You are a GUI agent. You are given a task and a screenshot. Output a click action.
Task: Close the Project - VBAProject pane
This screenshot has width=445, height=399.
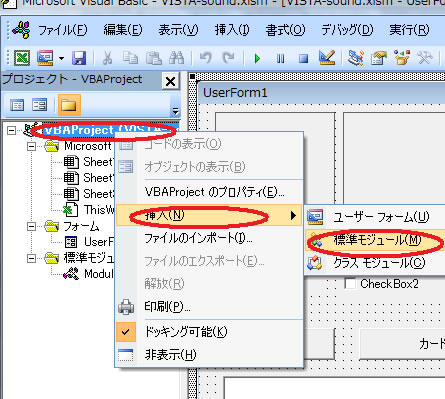tap(170, 81)
